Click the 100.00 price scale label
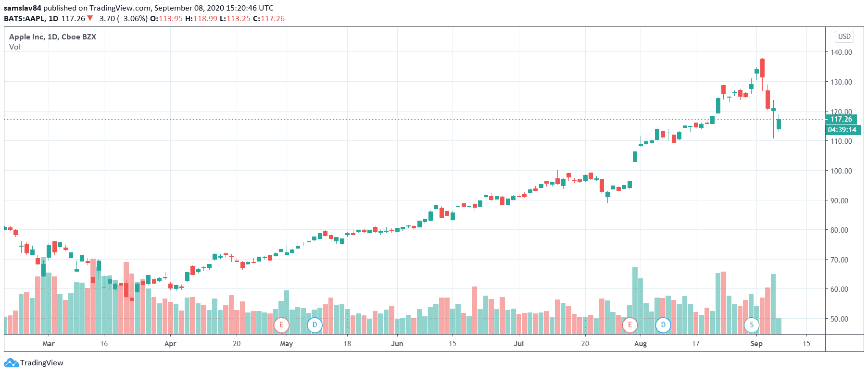The width and height of the screenshot is (868, 374). (x=841, y=171)
